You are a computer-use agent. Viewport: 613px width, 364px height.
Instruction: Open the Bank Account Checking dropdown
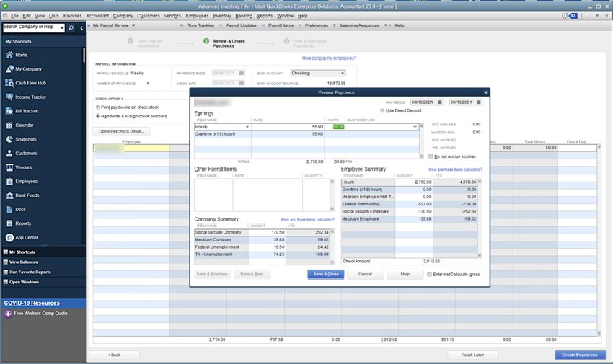[x=342, y=73]
